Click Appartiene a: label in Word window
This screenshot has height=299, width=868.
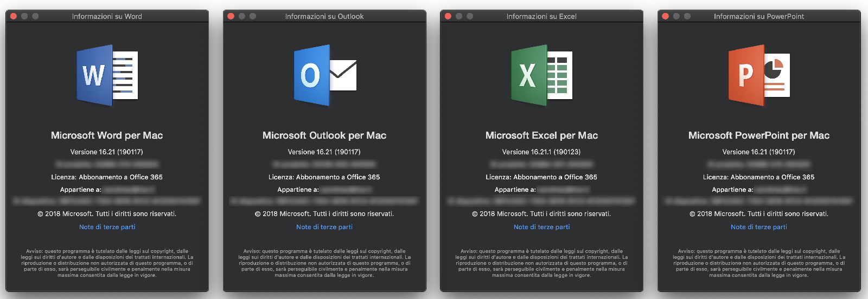81,190
